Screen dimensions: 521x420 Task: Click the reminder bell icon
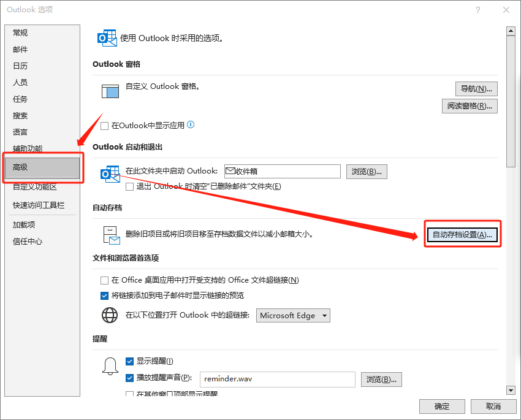click(x=110, y=366)
